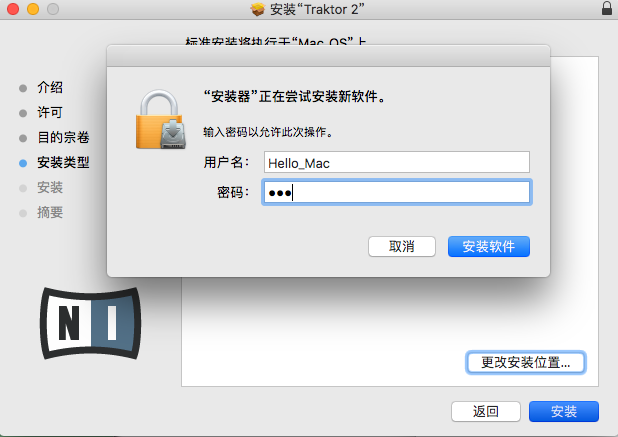
Task: Select the 目的宗卷 step in sidebar
Action: coord(63,138)
